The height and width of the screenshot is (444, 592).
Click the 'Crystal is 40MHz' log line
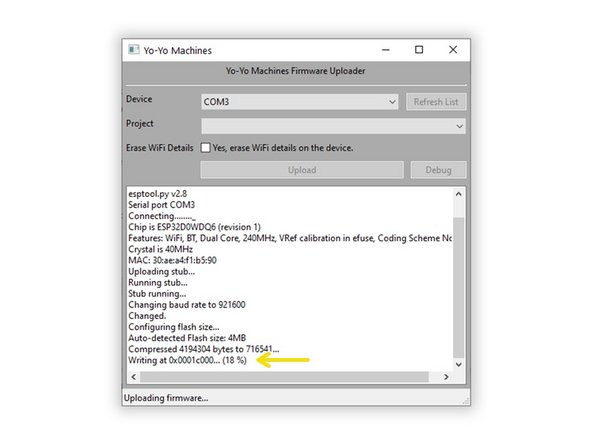(160, 249)
